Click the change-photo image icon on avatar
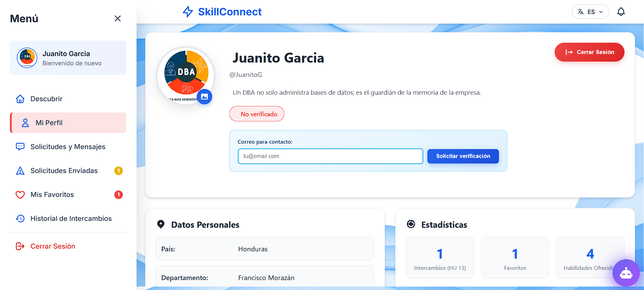 (x=205, y=97)
